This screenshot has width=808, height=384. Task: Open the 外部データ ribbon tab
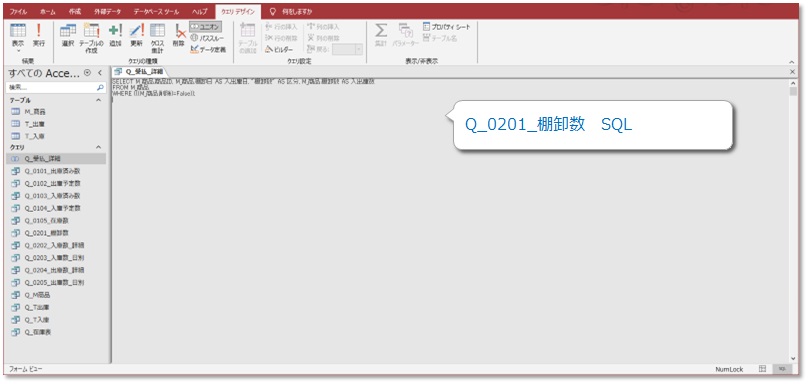tap(107, 11)
